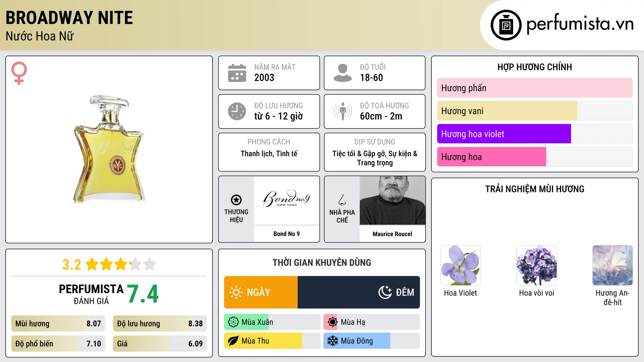Image resolution: width=644 pixels, height=362 pixels.
Task: Click the orange NGÀY daytime segment
Action: click(261, 292)
